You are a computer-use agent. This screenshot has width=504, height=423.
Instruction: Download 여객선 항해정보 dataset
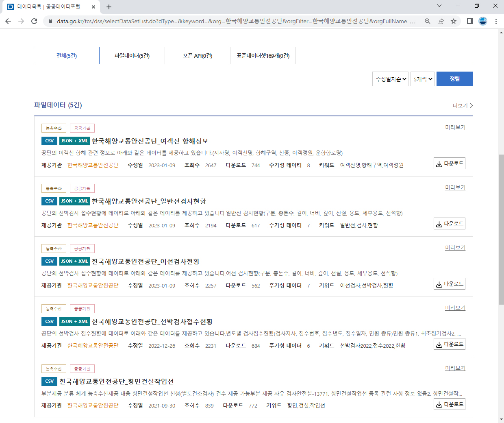pos(450,164)
